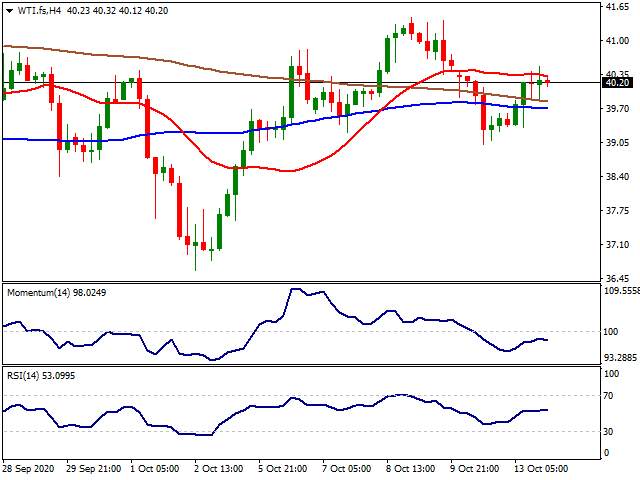Click the 93.2885 momentum scale value
This screenshot has width=640, height=480.
tap(620, 358)
